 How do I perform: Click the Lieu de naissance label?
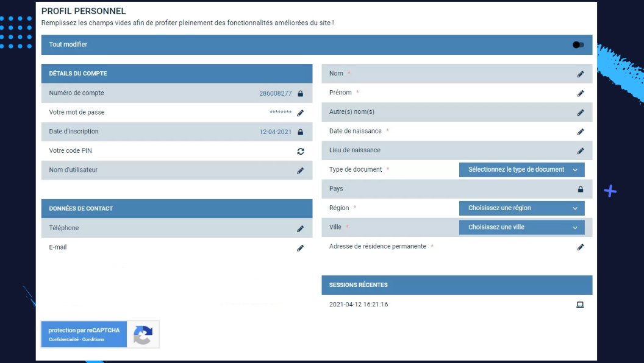click(x=354, y=150)
